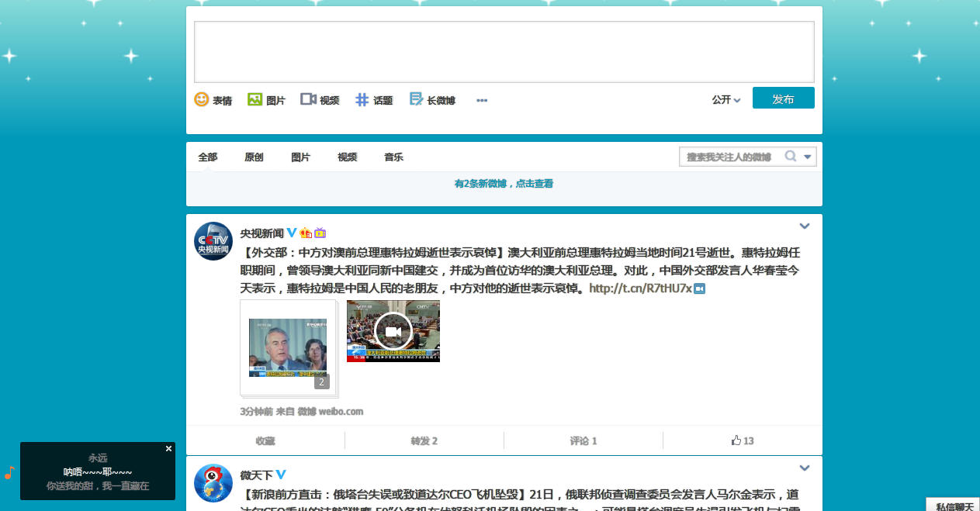The height and width of the screenshot is (511, 980).
Task: Open 评论 1 on the 央视新闻 post
Action: click(x=583, y=440)
